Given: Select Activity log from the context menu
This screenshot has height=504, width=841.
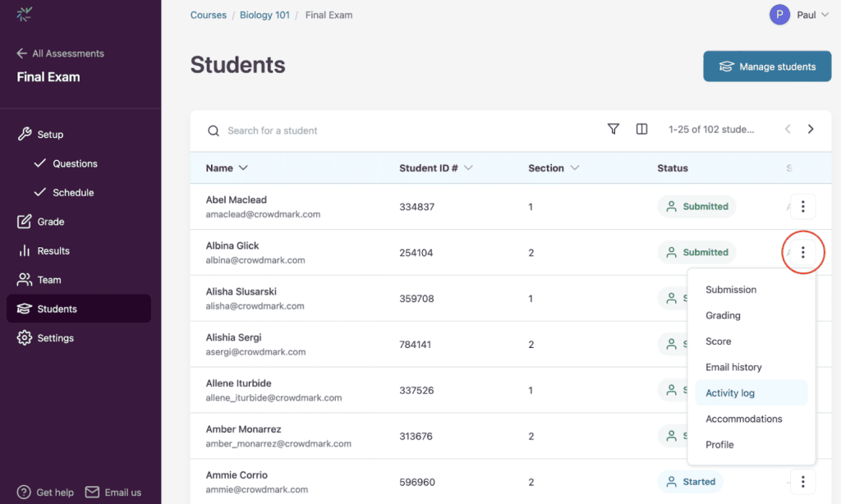Looking at the screenshot, I should click(730, 392).
